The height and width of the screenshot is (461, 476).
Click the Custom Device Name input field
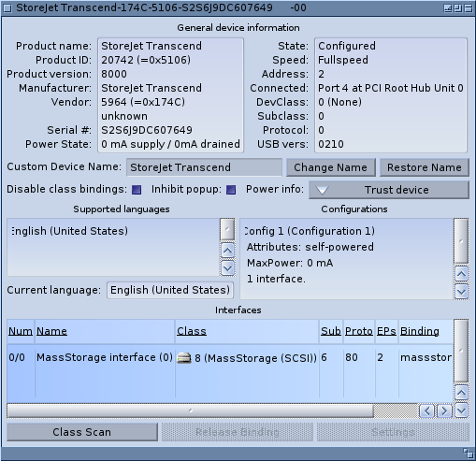(x=204, y=167)
